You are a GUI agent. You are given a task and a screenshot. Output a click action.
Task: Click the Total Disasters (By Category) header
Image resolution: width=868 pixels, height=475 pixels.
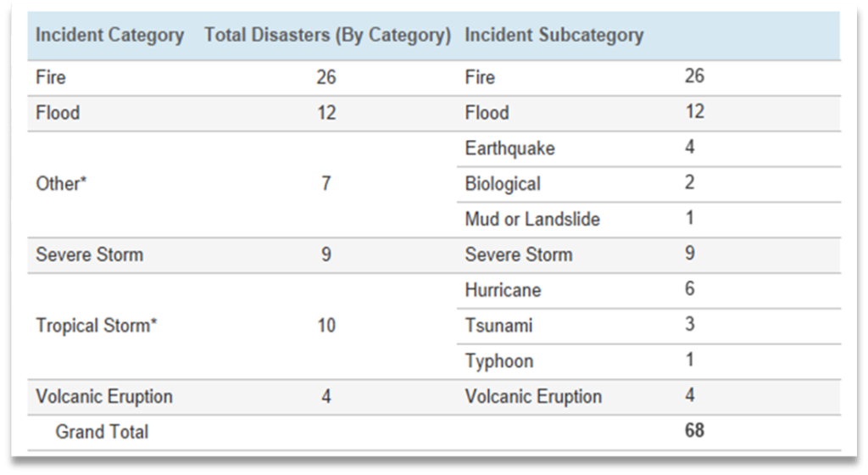click(327, 36)
